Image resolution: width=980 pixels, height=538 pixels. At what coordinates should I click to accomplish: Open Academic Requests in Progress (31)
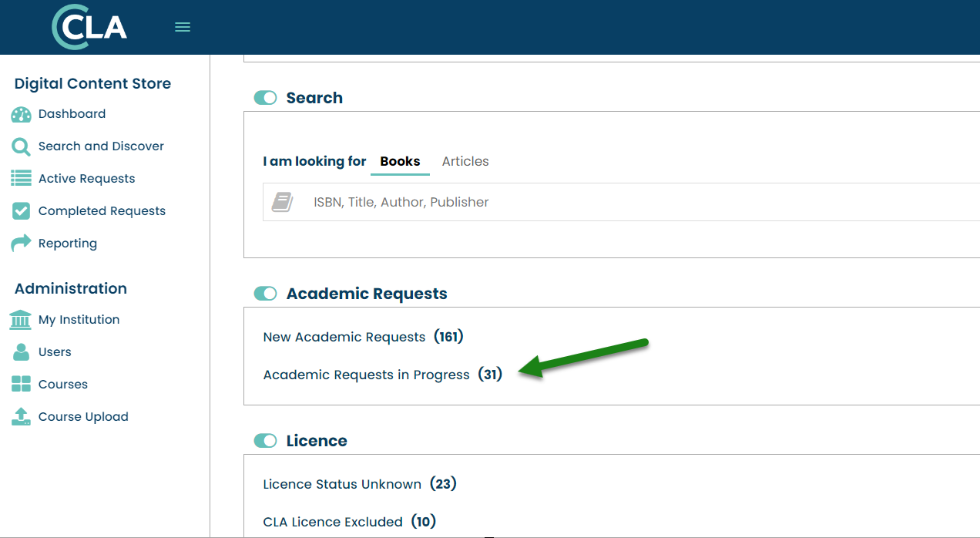tap(382, 375)
